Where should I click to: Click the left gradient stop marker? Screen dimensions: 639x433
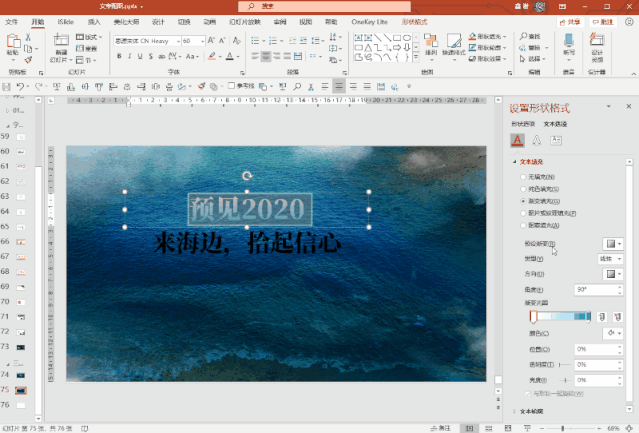pos(533,317)
